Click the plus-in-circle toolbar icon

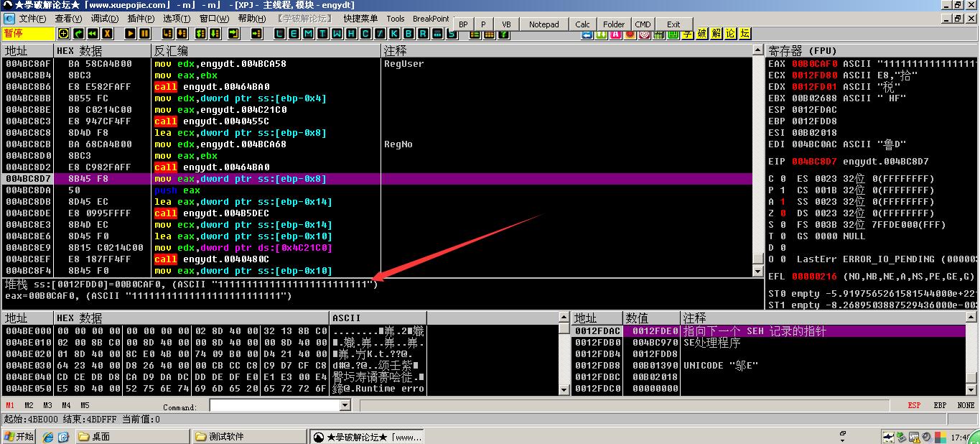click(x=63, y=33)
